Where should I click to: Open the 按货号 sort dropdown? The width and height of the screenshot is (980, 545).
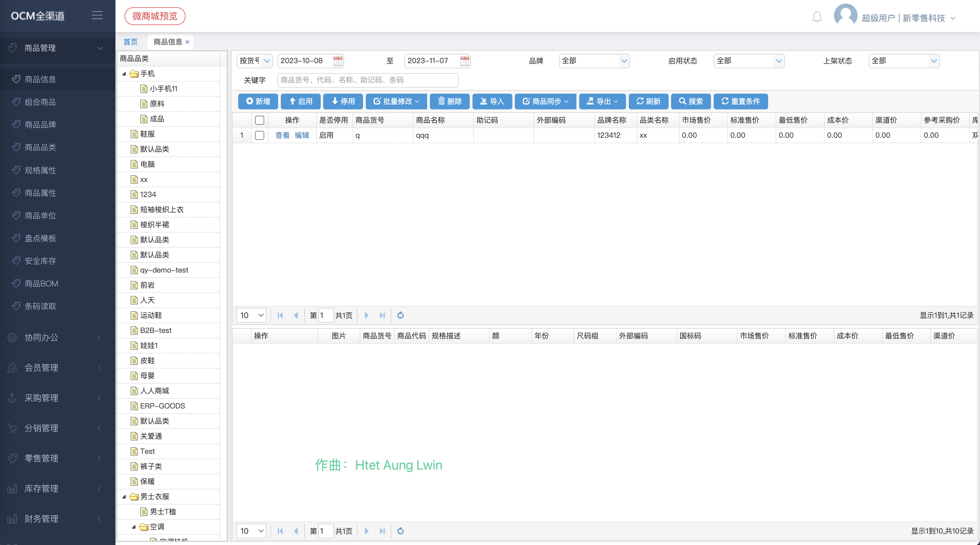coord(255,61)
